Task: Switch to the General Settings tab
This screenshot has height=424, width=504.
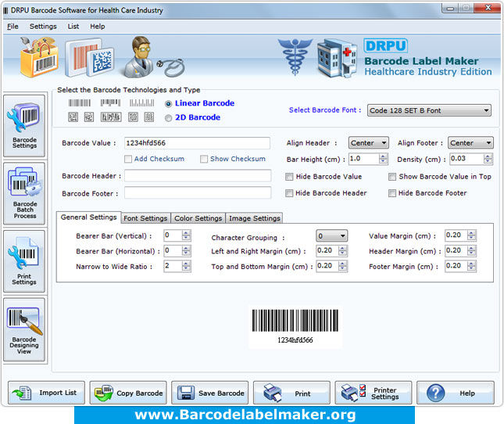Action: (x=89, y=217)
